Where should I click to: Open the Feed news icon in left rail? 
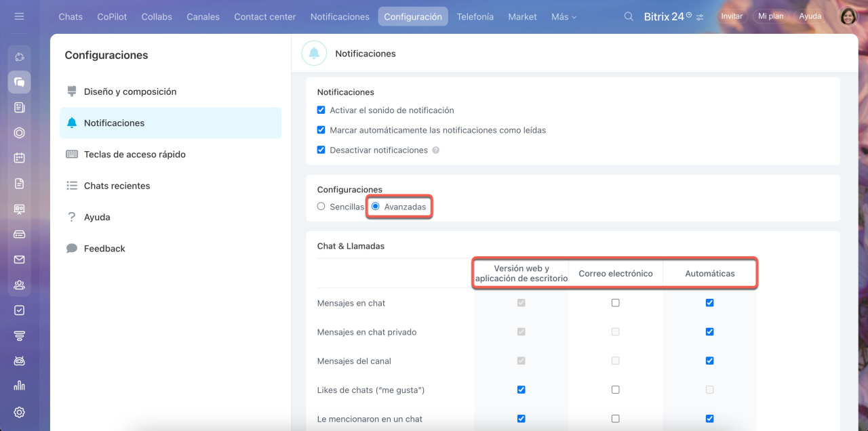tap(19, 107)
